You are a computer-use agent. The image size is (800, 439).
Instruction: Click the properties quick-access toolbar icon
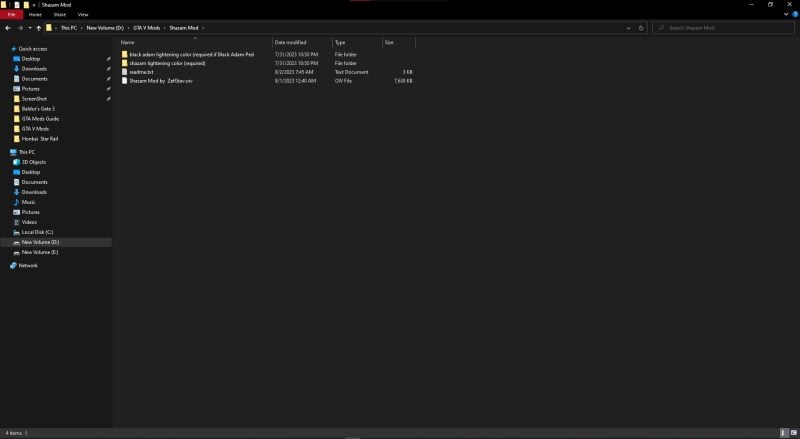click(16, 5)
